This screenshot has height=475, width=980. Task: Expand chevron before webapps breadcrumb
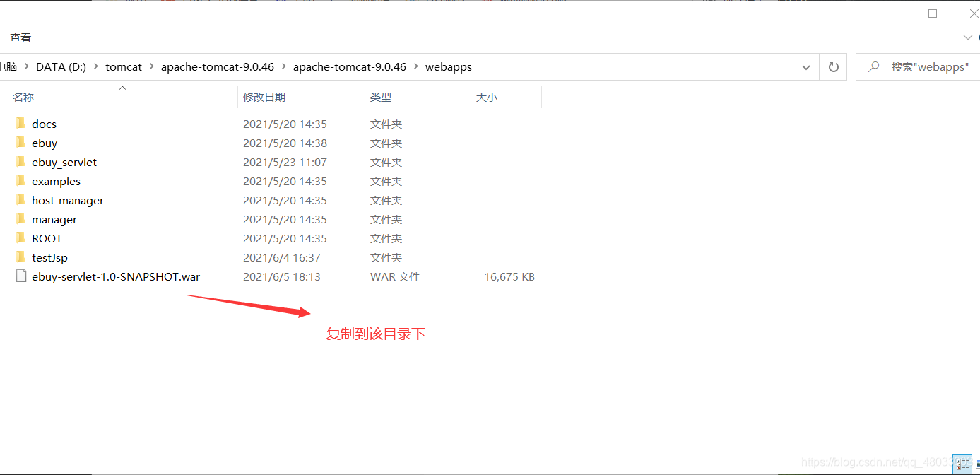pos(415,67)
